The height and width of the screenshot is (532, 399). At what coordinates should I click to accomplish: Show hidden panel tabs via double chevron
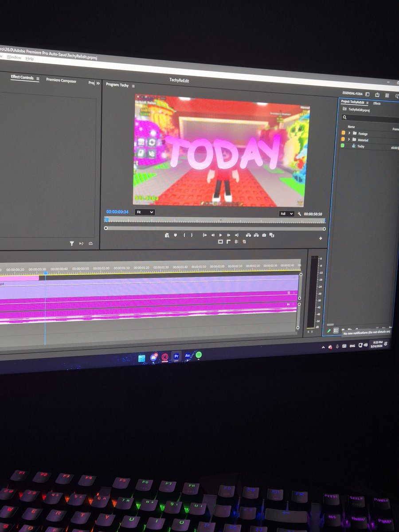click(x=98, y=83)
